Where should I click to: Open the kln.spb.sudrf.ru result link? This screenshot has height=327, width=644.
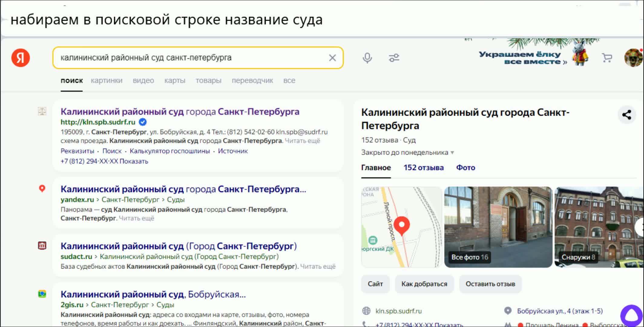coord(98,122)
